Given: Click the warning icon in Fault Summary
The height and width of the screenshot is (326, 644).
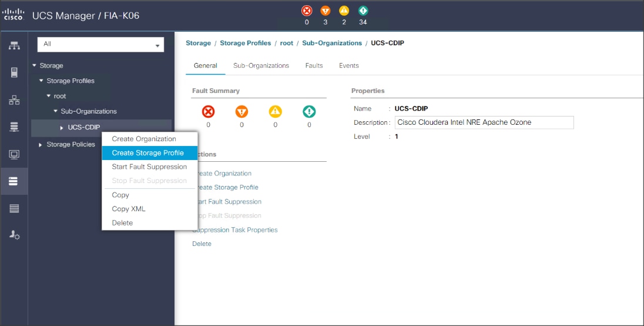Looking at the screenshot, I should coord(309,111).
